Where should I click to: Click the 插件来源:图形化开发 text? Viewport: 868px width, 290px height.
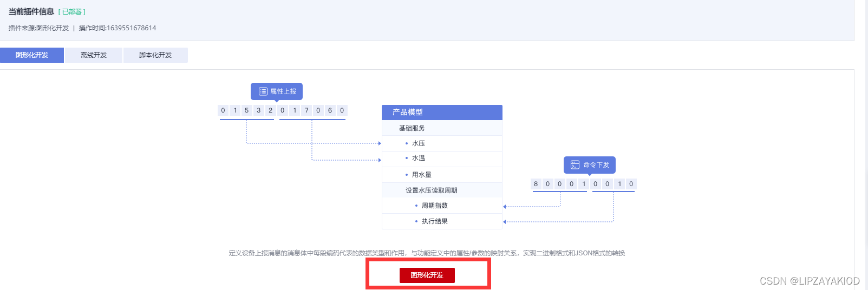(39, 28)
